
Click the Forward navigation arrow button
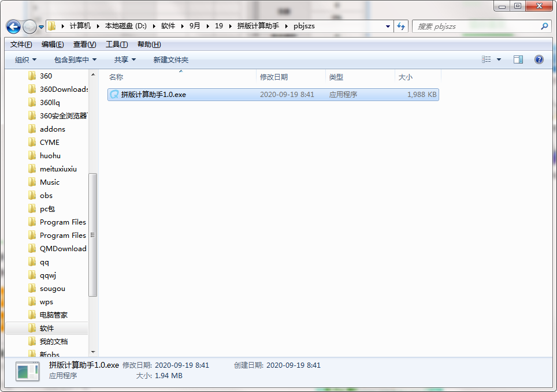(29, 27)
